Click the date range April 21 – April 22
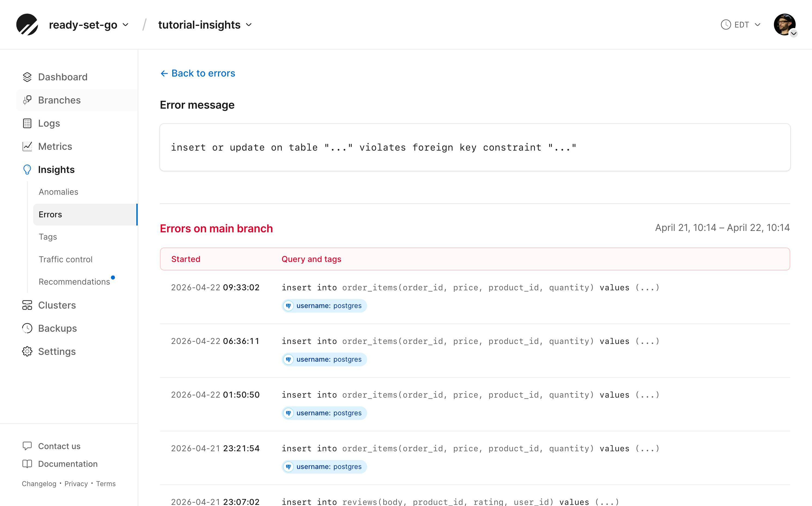Image resolution: width=812 pixels, height=506 pixels. (x=722, y=228)
